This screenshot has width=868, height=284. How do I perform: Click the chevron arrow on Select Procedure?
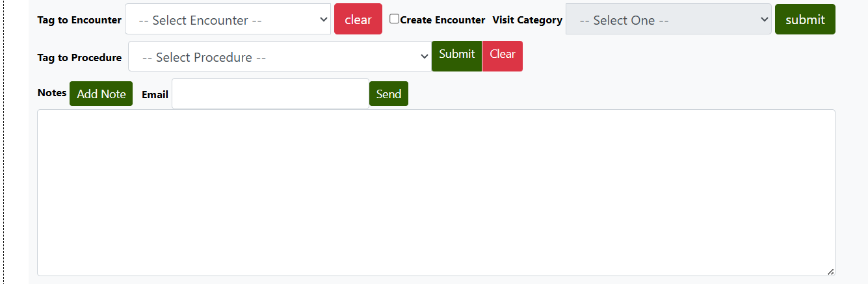425,57
